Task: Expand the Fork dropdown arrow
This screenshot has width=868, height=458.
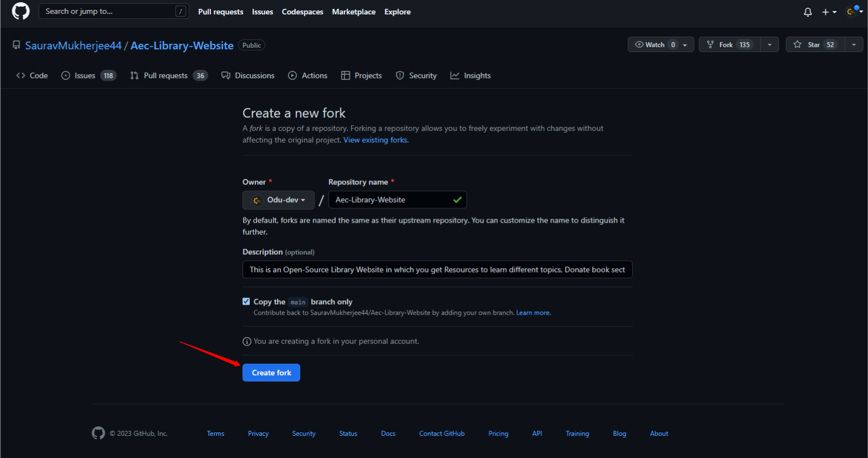Action: click(x=769, y=44)
